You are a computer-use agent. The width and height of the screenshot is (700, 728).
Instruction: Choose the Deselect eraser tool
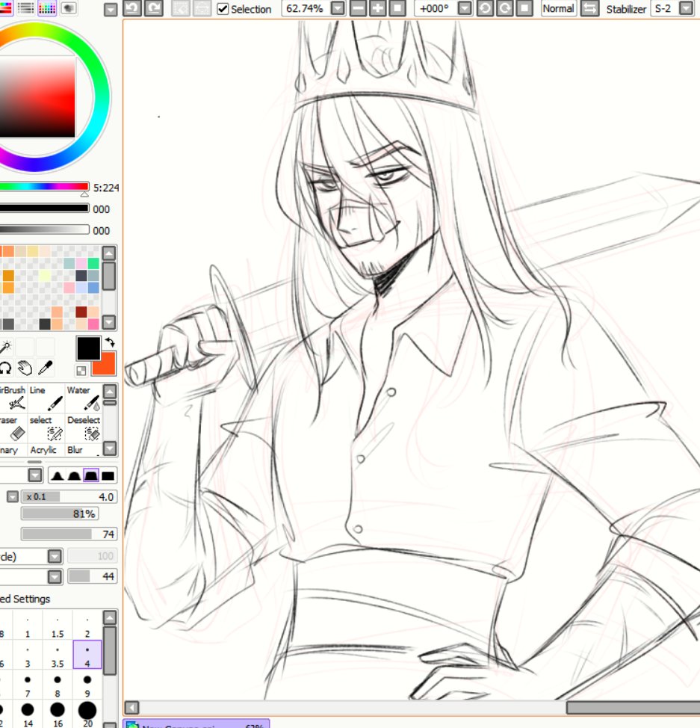coord(83,428)
